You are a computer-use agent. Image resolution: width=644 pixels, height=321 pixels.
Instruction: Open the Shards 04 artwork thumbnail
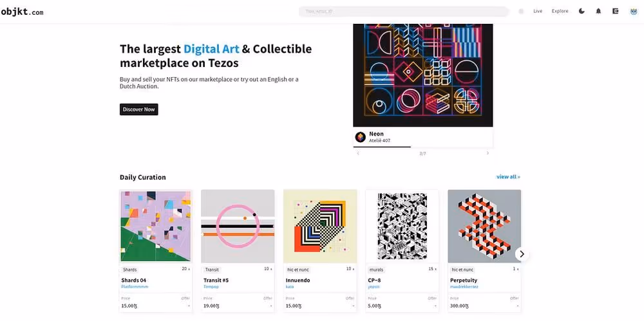(x=156, y=226)
